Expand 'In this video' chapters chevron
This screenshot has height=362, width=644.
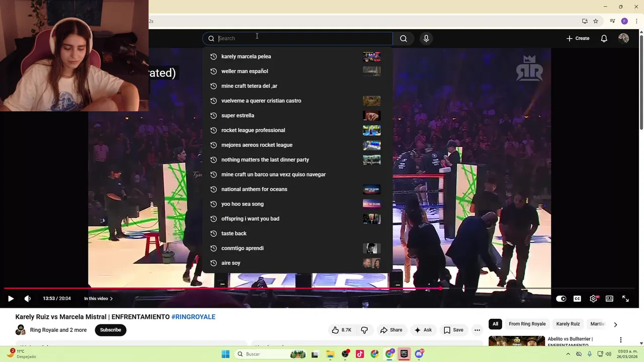click(111, 299)
